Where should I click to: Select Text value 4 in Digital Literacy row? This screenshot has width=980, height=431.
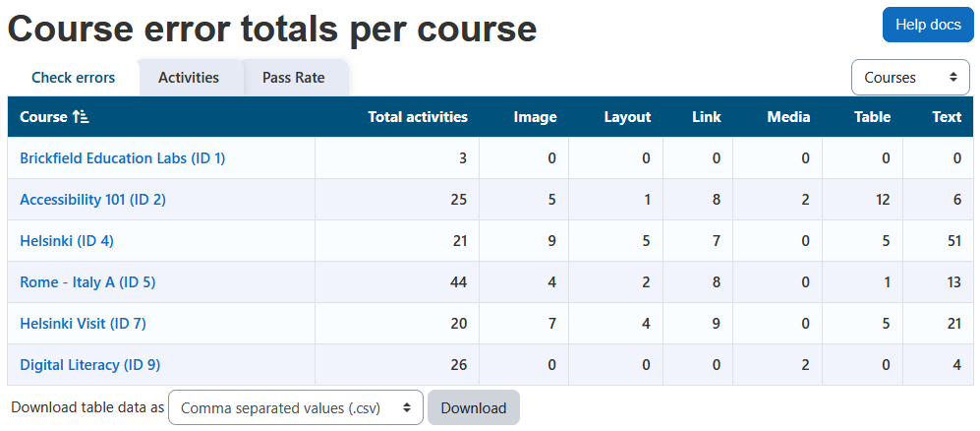(957, 365)
